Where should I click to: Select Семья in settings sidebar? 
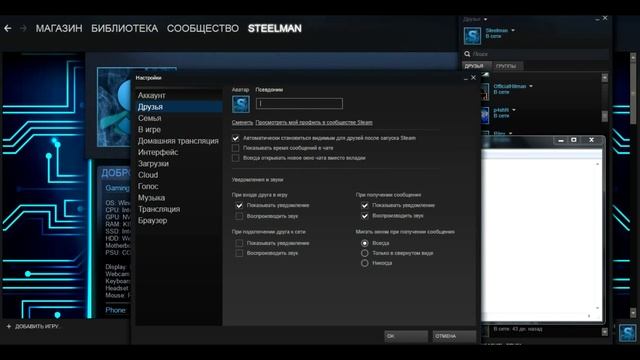(179, 118)
